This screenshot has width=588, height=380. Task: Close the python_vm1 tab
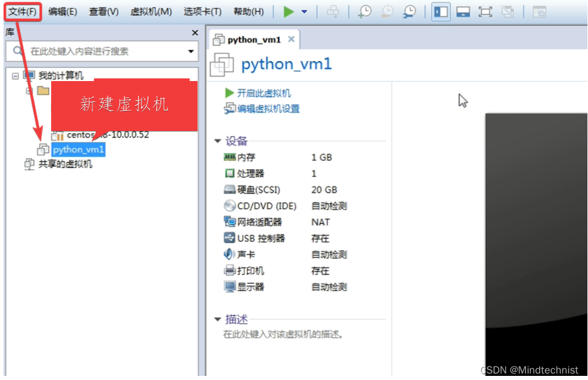click(x=292, y=39)
